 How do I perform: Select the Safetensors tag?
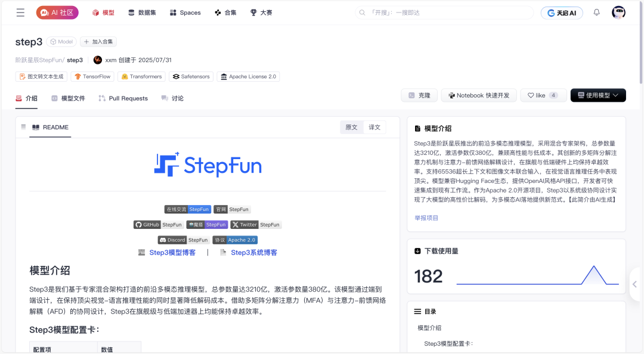tap(191, 76)
